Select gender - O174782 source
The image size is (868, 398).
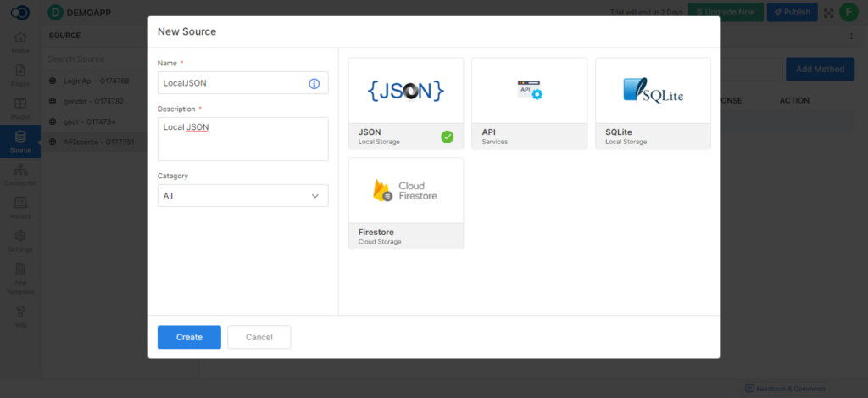point(94,102)
